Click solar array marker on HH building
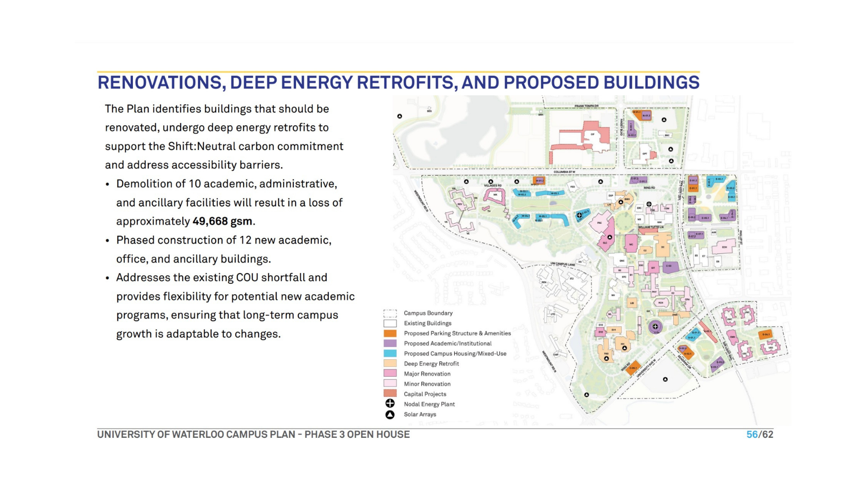This screenshot has height=488, width=868. coord(624,348)
